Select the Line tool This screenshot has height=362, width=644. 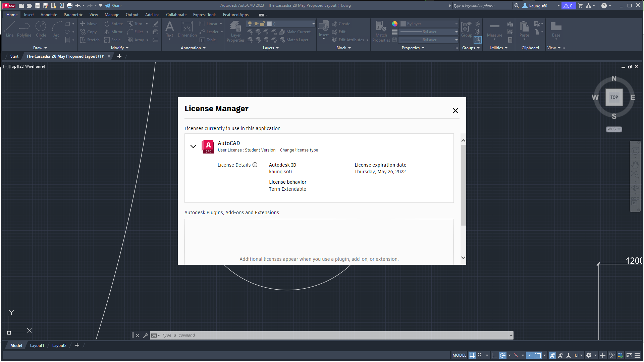click(x=10, y=29)
